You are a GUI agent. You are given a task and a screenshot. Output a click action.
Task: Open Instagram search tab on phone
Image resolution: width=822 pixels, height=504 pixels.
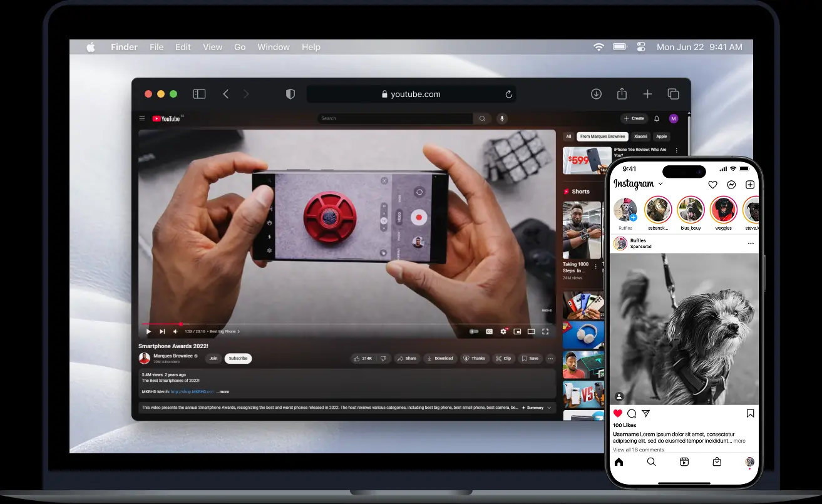pyautogui.click(x=651, y=462)
